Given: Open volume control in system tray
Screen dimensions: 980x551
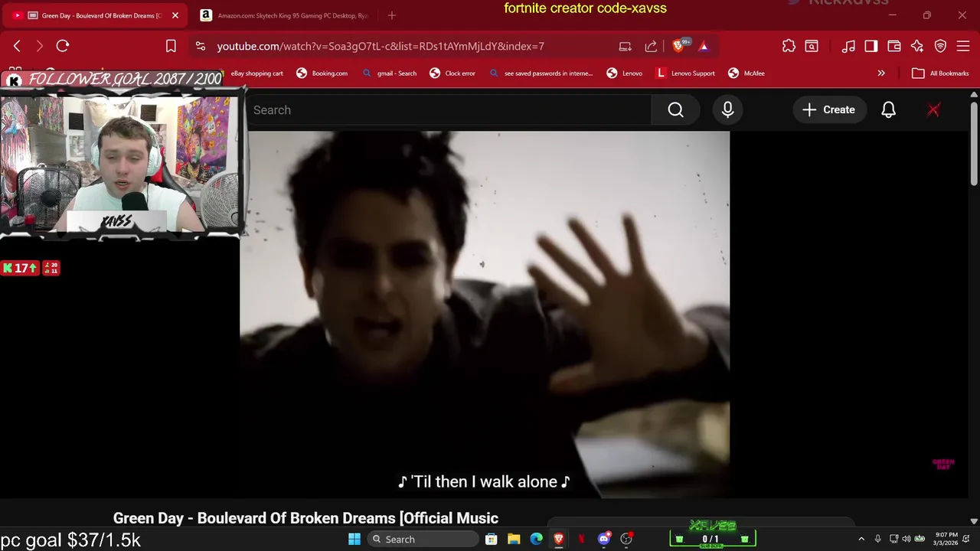Looking at the screenshot, I should (906, 540).
